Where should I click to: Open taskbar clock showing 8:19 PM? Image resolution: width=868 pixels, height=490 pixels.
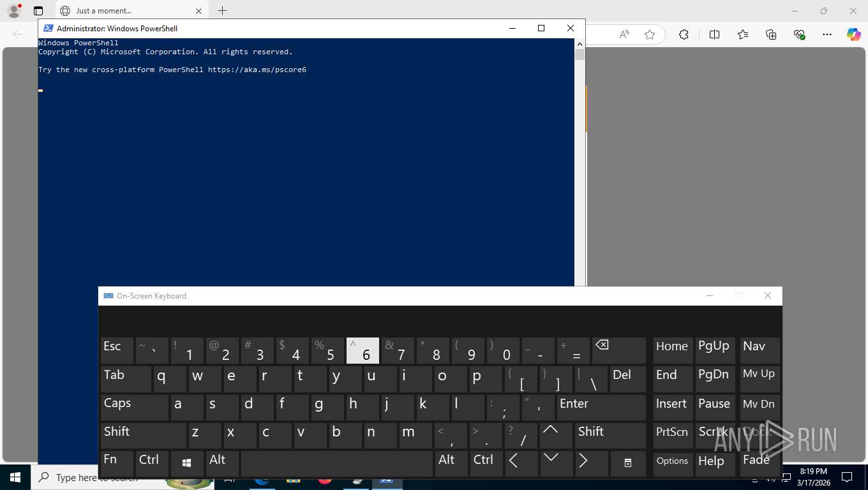coord(813,477)
